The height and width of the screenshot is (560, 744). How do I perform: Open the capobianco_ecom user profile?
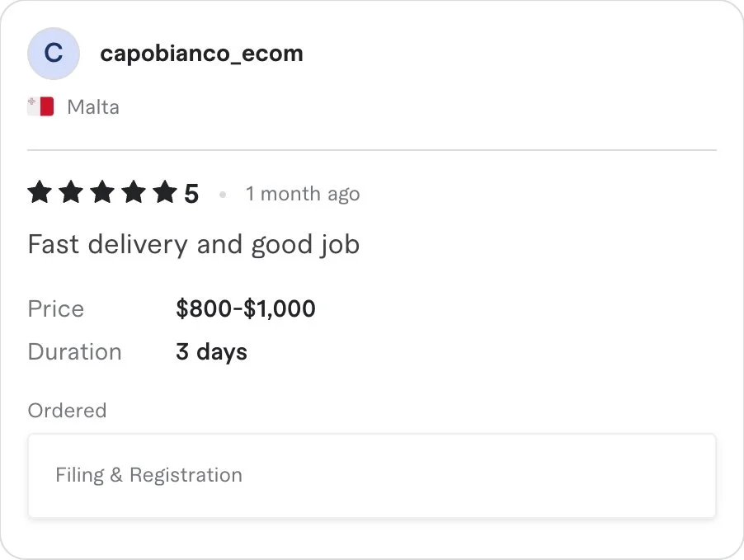pos(201,54)
